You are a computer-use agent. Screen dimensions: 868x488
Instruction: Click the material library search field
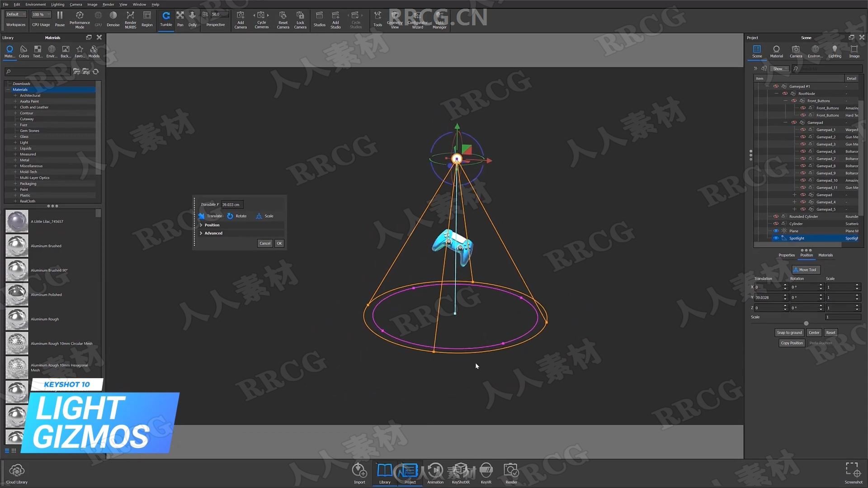(37, 71)
